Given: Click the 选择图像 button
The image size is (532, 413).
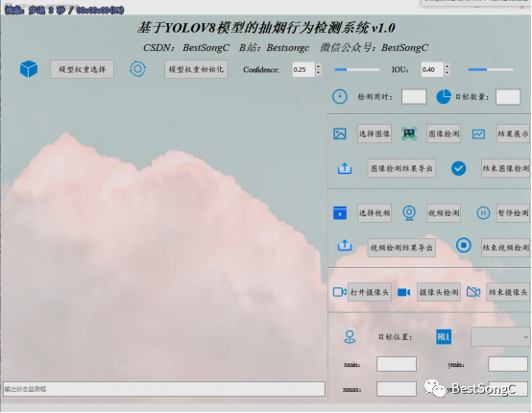Looking at the screenshot, I should click(375, 134).
